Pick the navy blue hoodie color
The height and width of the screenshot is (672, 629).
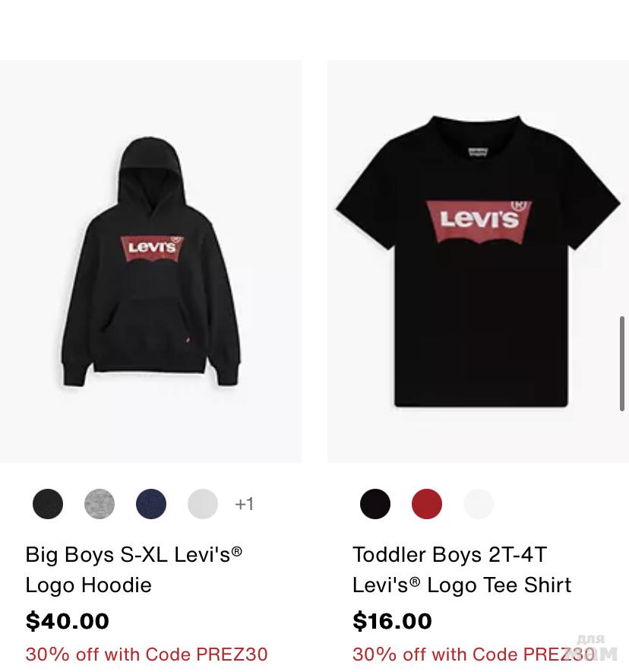[x=151, y=504]
